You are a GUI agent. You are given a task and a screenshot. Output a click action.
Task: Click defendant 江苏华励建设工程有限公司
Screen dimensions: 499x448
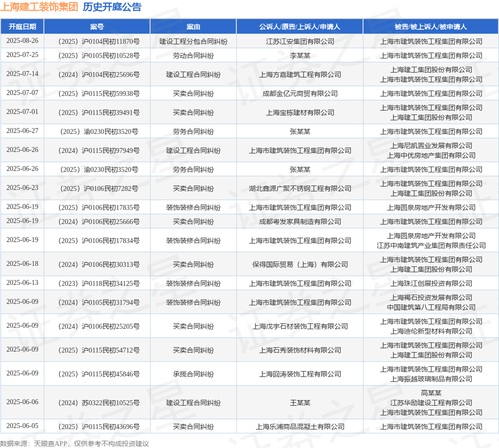click(x=431, y=403)
